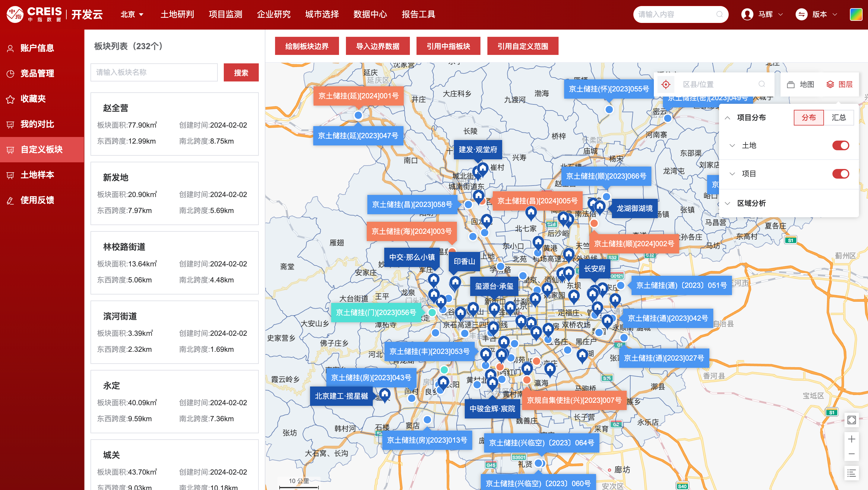This screenshot has width=868, height=490.
Task: Select the 汇总 display mode
Action: pos(839,118)
